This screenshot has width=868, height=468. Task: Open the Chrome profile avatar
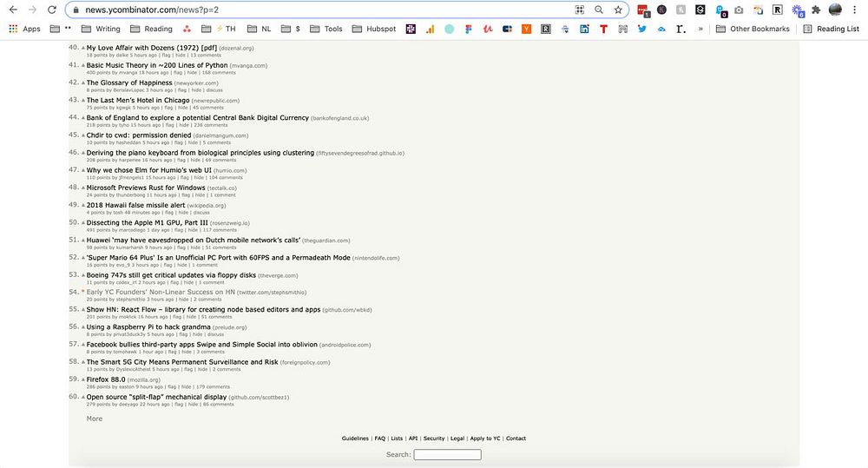coord(835,10)
